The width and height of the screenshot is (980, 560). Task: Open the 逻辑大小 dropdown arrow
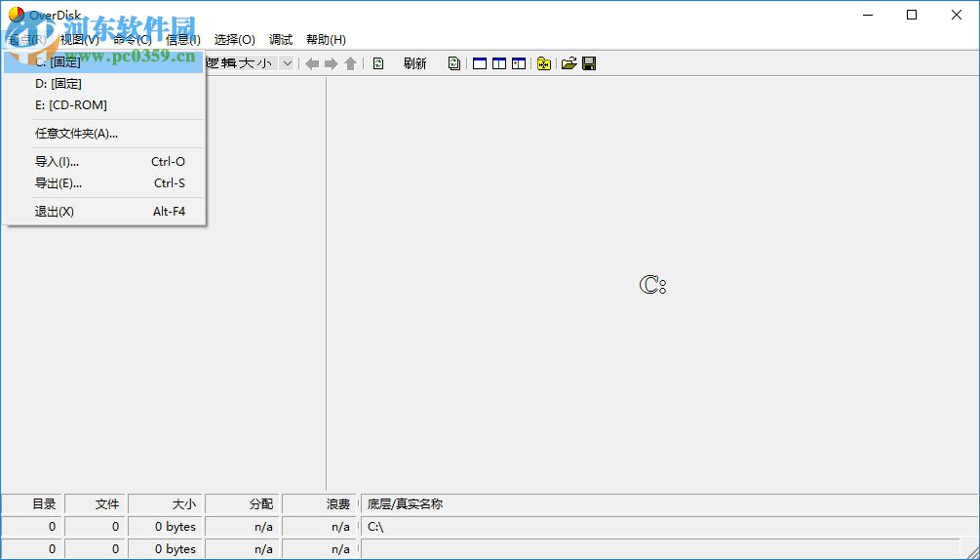point(287,63)
